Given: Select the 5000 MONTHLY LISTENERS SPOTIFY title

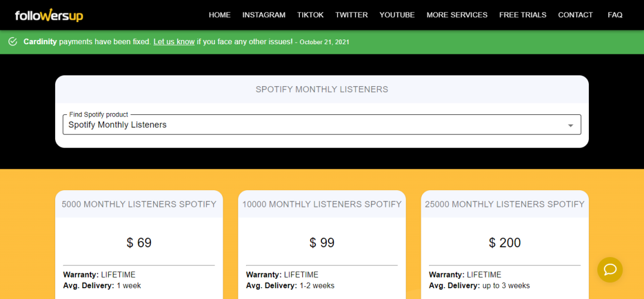Looking at the screenshot, I should (139, 204).
